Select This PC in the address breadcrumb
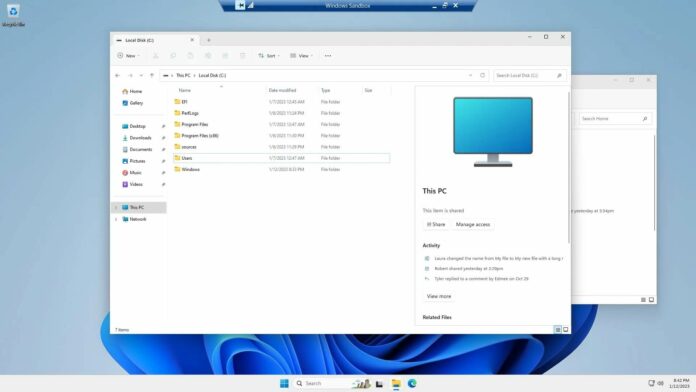Viewport: 696px width, 392px height. pos(183,75)
